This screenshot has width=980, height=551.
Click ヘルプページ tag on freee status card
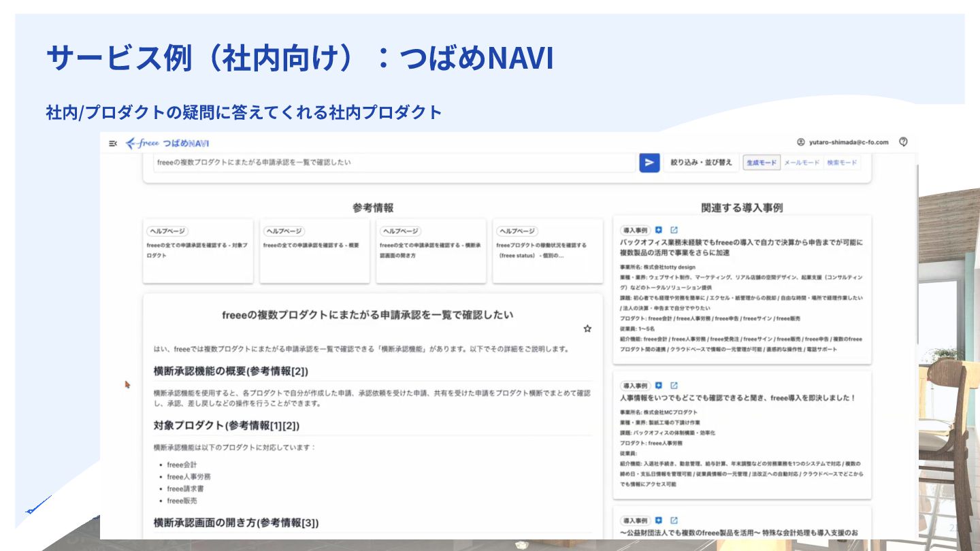point(517,231)
